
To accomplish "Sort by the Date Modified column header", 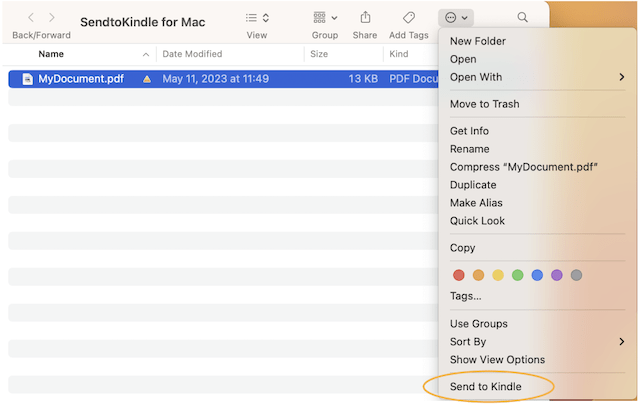I will (x=192, y=54).
